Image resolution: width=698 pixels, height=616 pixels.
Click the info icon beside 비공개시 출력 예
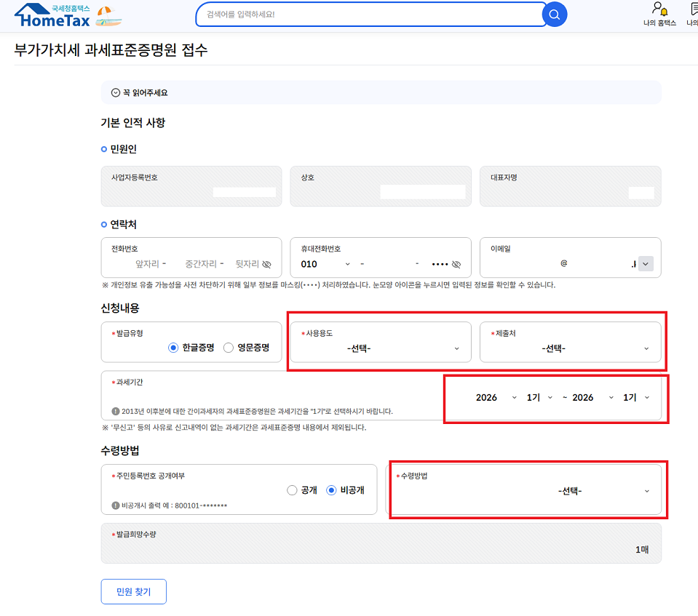pos(116,505)
